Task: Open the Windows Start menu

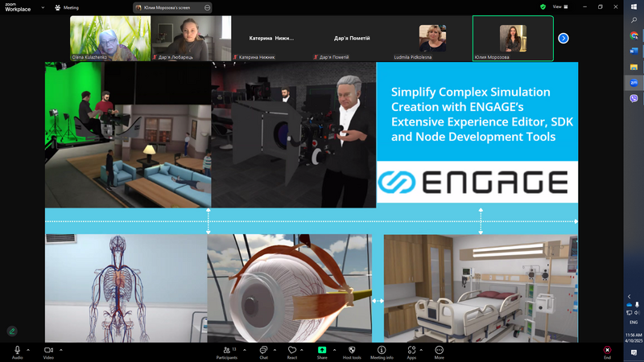Action: tap(634, 7)
